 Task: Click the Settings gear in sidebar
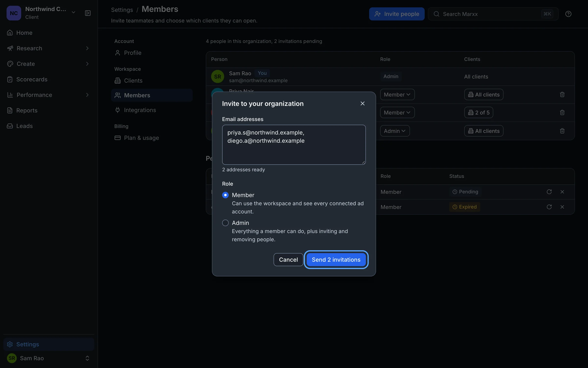(10, 344)
